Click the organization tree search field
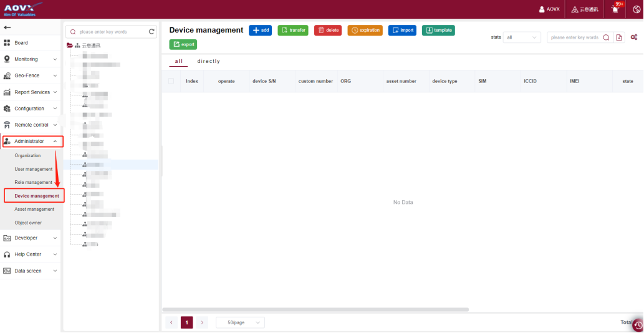The width and height of the screenshot is (644, 333). point(109,32)
